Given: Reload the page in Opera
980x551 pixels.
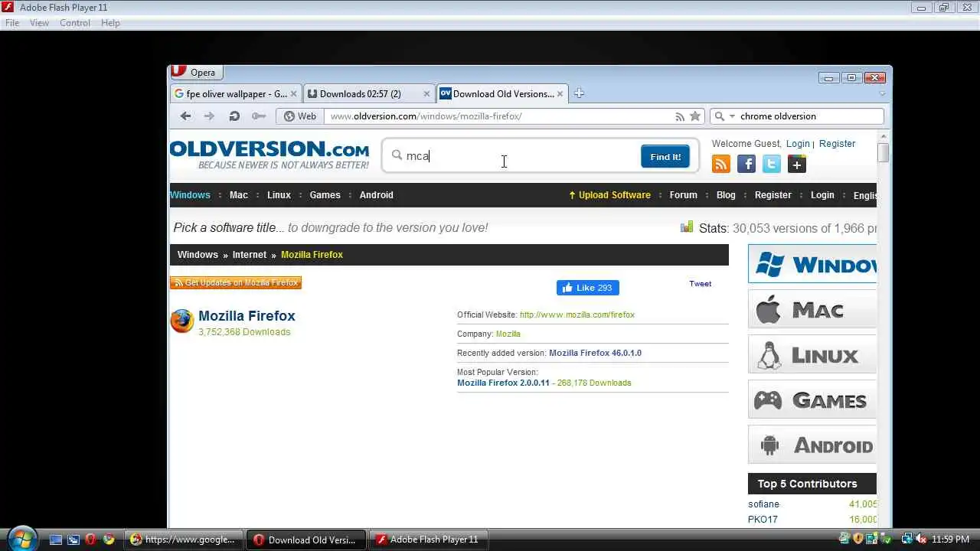Looking at the screenshot, I should coord(234,116).
